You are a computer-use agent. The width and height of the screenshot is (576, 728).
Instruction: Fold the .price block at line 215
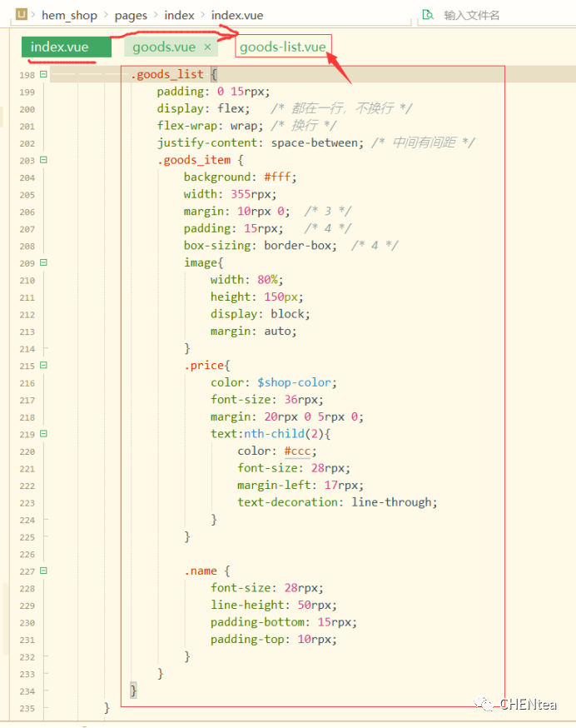point(43,365)
